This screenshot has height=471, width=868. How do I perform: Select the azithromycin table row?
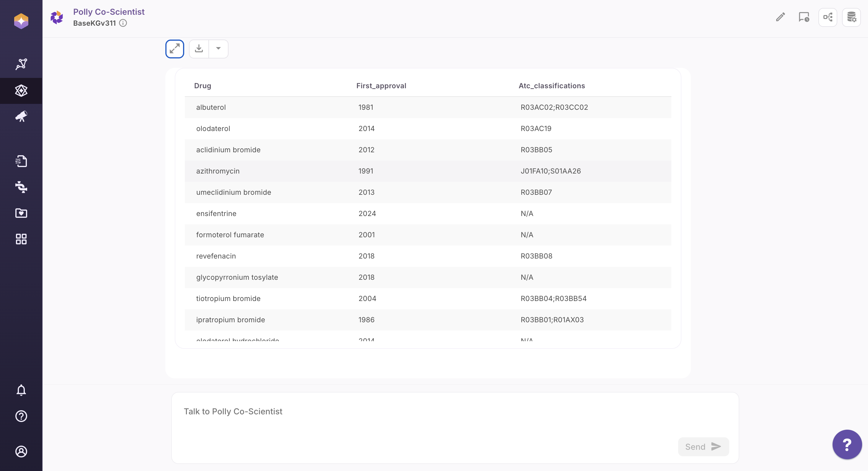click(x=427, y=171)
